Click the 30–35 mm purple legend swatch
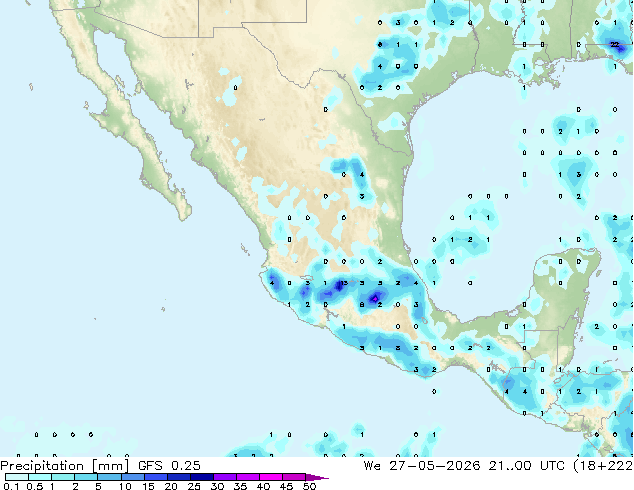 [225, 477]
